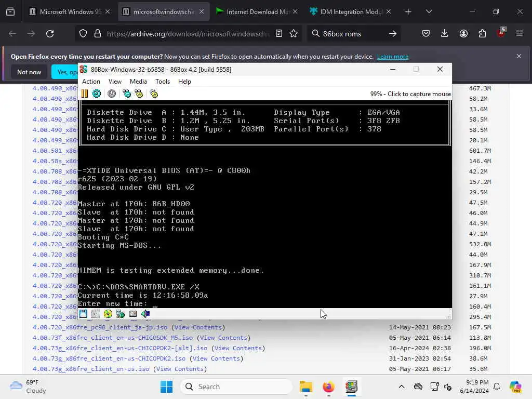
Task: Open Save to Pocket icon
Action: click(x=426, y=34)
